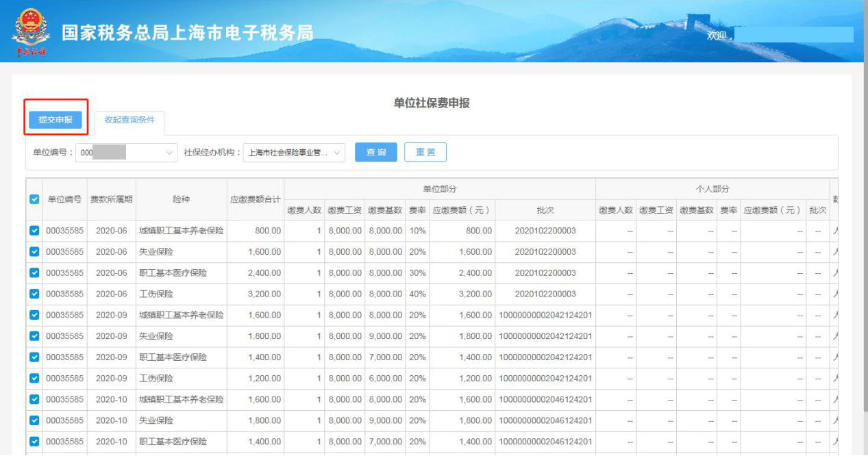Uncheck the 2020-10 职工基本医疗保险 row checkbox
868x456 pixels.
tap(34, 442)
